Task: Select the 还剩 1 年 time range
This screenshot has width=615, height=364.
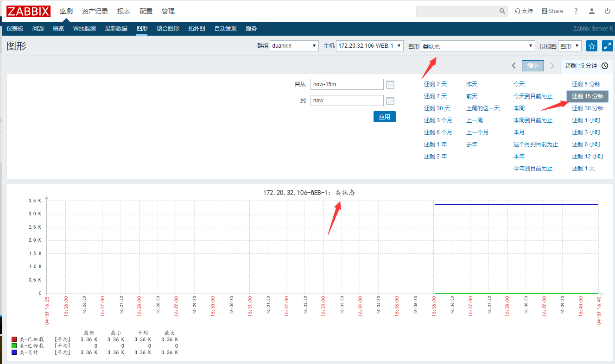Action: click(x=436, y=144)
